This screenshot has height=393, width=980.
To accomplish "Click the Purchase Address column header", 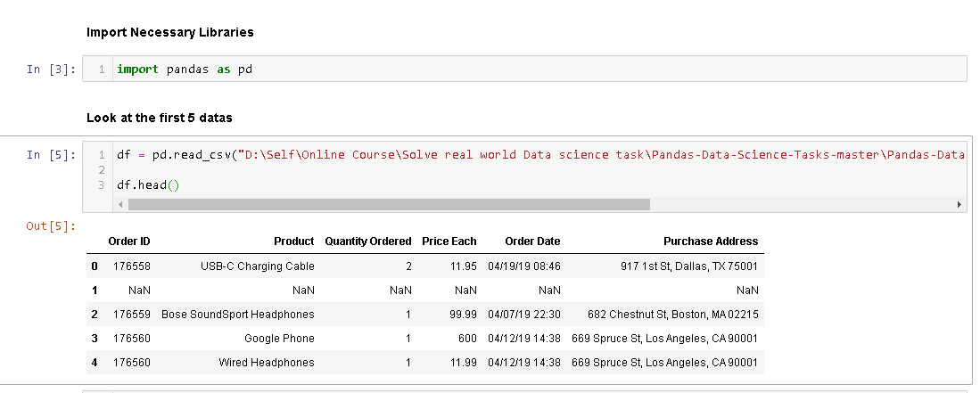I will coord(711,242).
